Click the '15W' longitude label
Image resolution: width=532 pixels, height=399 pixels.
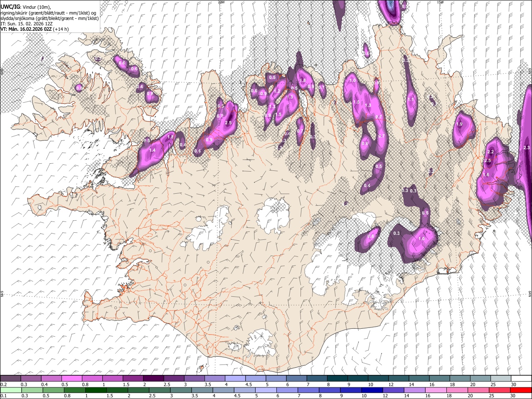440,2
